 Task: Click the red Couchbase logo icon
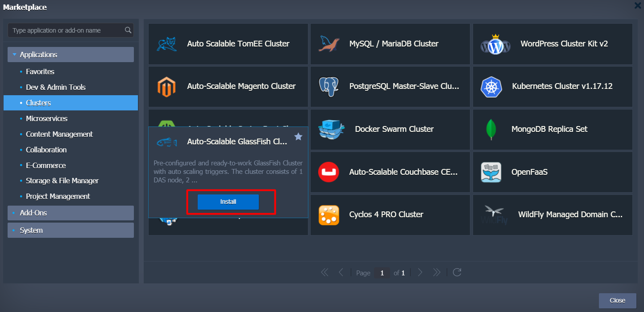[x=329, y=172]
